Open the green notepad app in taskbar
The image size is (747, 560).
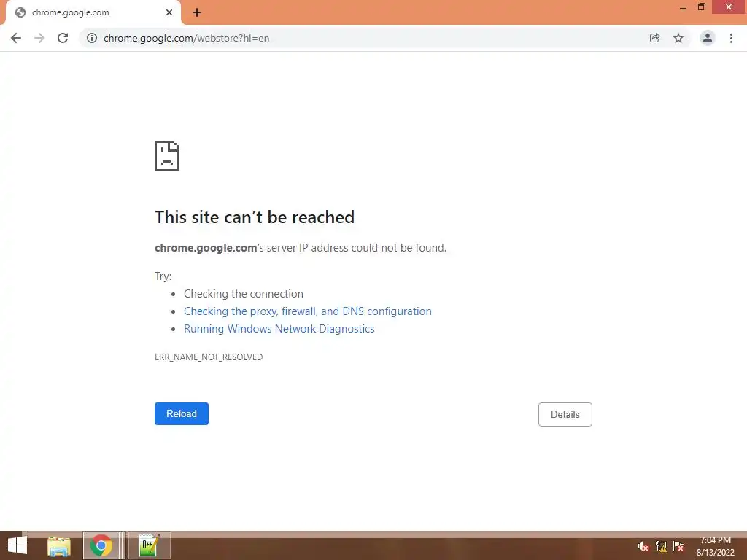(x=149, y=545)
